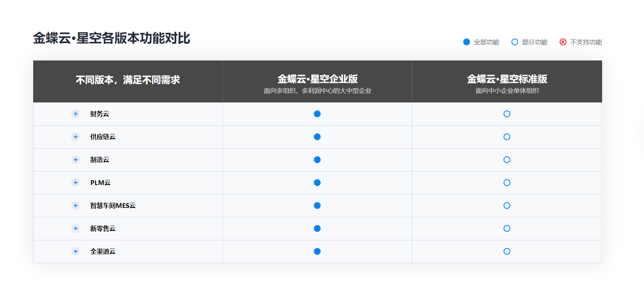This screenshot has height=300, width=644.
Task: Click 财务云 hollow circle in 标准版 column
Action: tap(507, 114)
